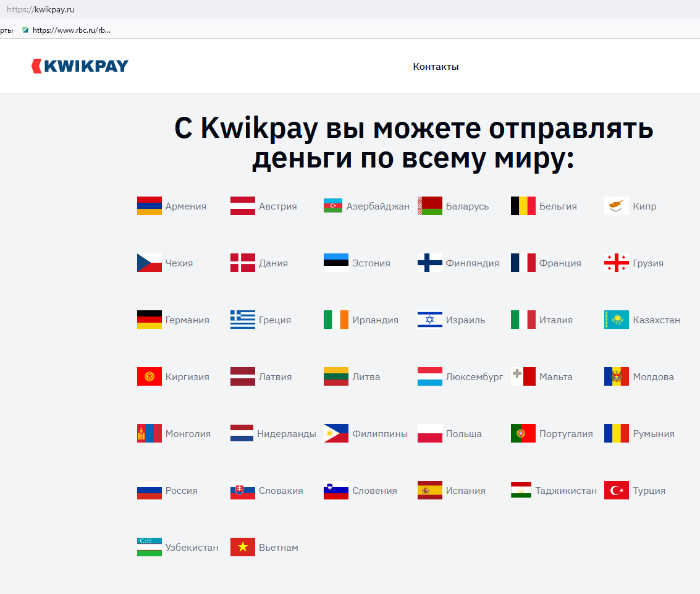This screenshot has height=594, width=700.
Task: Select the text Филиппины
Action: click(x=380, y=434)
